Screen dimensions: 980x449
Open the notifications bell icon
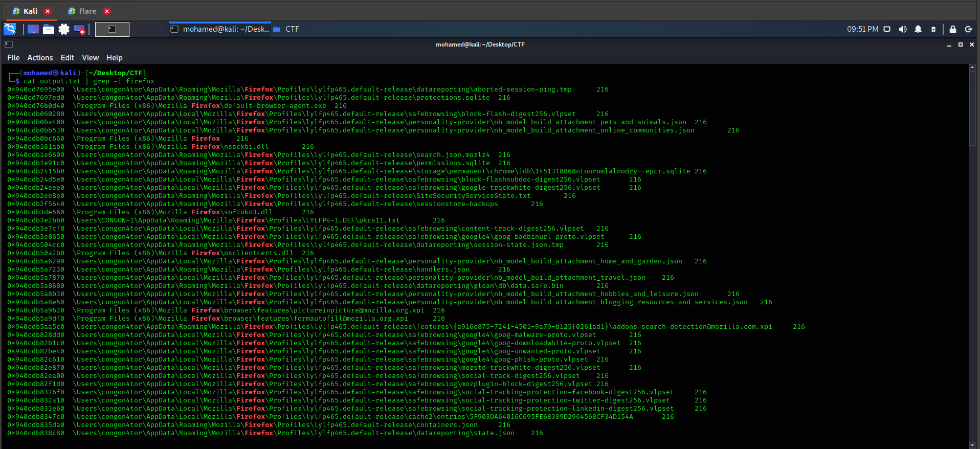pos(918,29)
